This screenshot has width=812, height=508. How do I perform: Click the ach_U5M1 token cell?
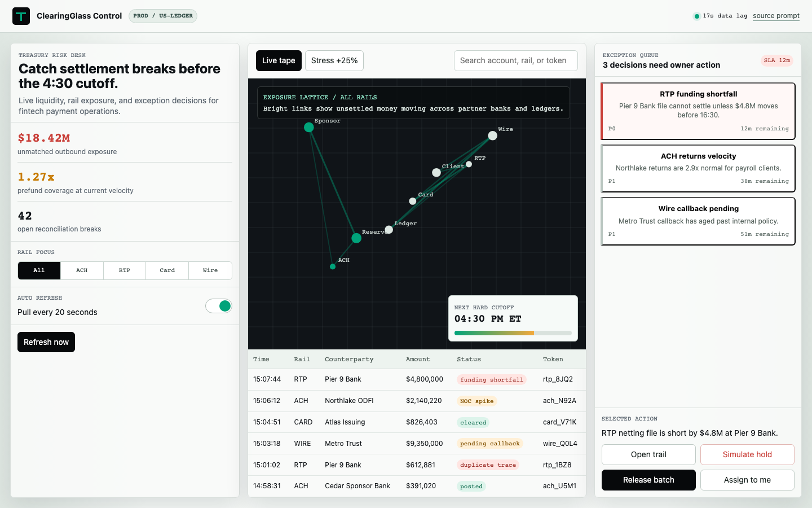559,486
